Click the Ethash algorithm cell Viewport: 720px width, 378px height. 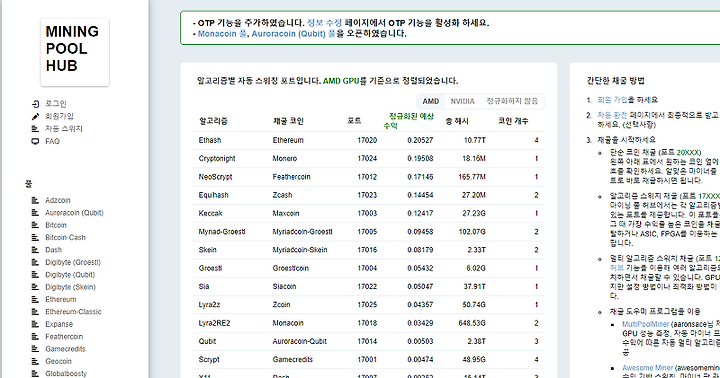pos(210,140)
